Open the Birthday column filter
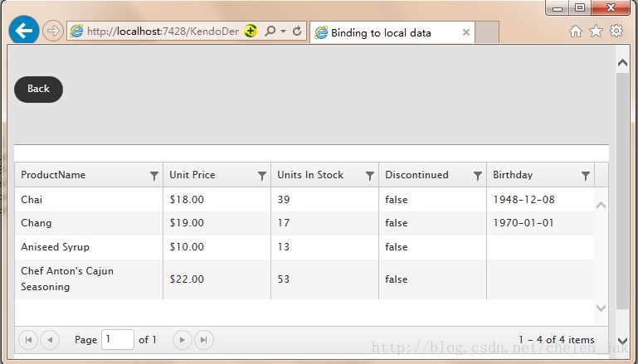This screenshot has height=364, width=638. 586,176
